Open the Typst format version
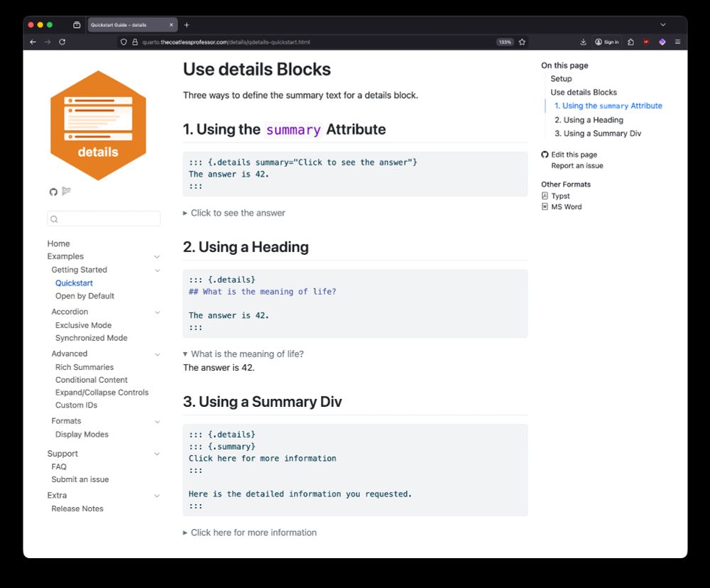The height and width of the screenshot is (588, 710). point(560,195)
